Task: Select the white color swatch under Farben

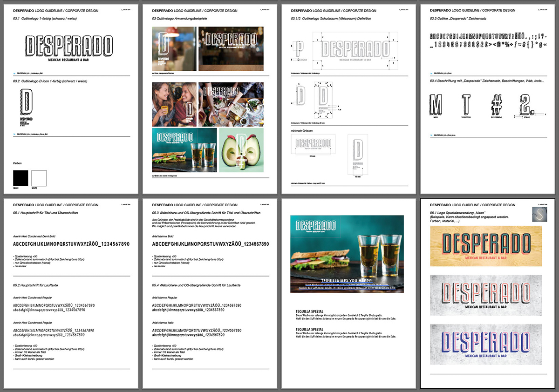Action: point(39,178)
